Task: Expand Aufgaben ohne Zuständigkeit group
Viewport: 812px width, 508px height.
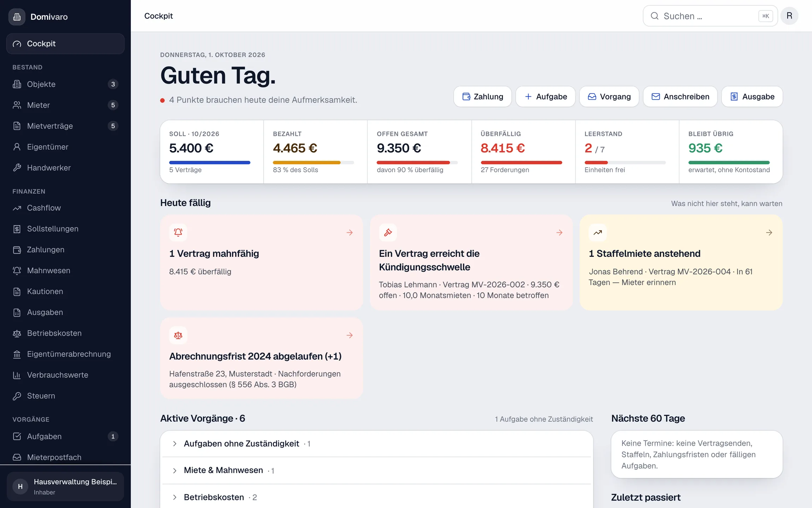Action: click(x=376, y=443)
